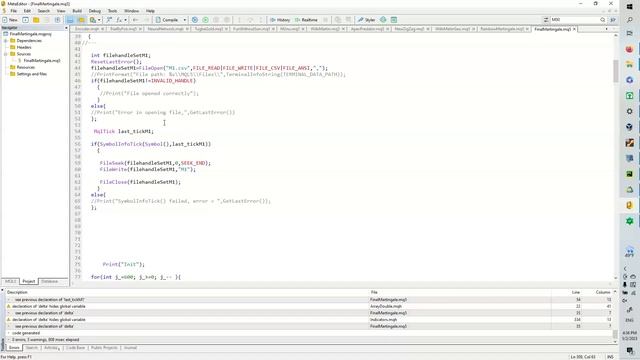Open the Build menu
640x360 pixels.
click(77, 11)
